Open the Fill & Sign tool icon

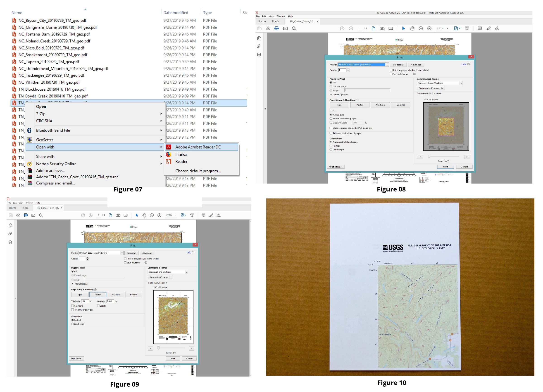coord(497,28)
